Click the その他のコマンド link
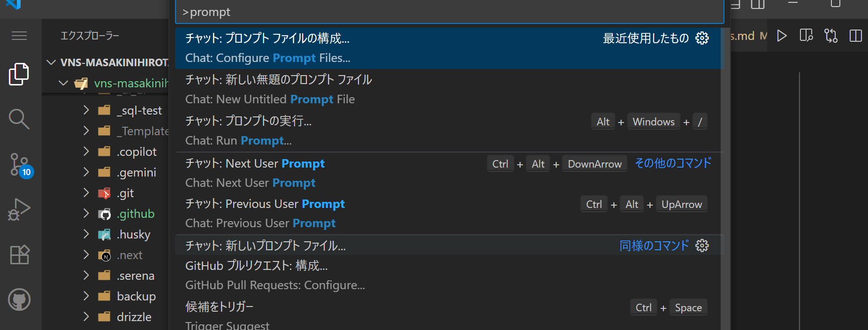This screenshot has height=330, width=868. [673, 163]
